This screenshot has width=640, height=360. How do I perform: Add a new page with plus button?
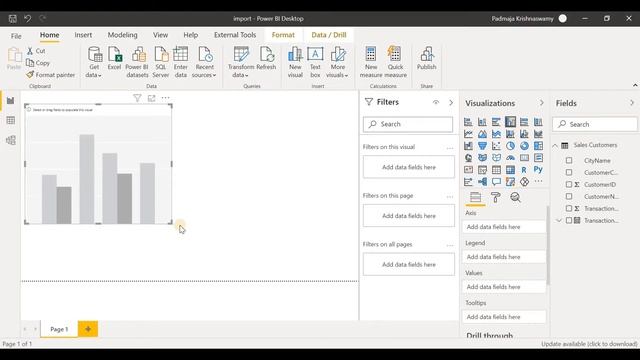pos(88,329)
